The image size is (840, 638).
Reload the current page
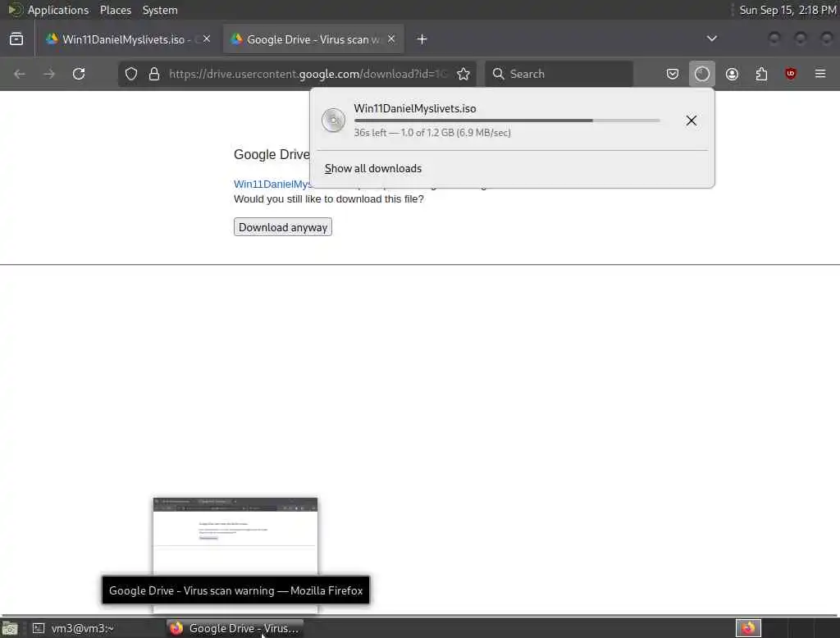[79, 74]
